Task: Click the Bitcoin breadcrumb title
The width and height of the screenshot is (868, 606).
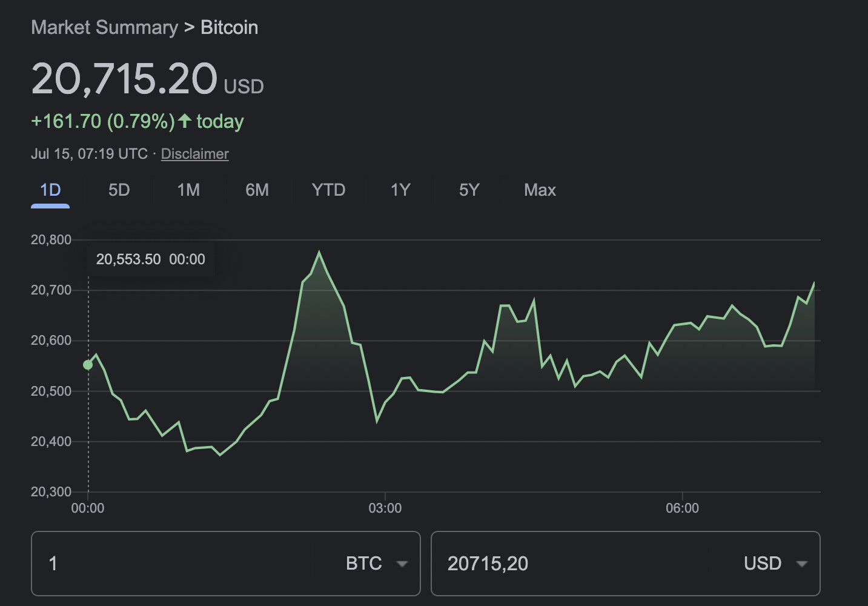Action: click(x=229, y=27)
